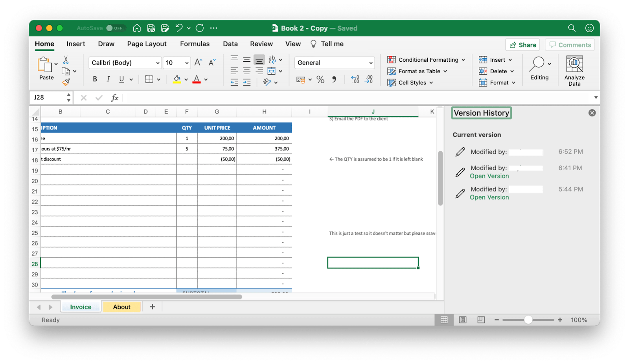The image size is (629, 364).
Task: Add a new sheet with plus button
Action: pyautogui.click(x=153, y=307)
